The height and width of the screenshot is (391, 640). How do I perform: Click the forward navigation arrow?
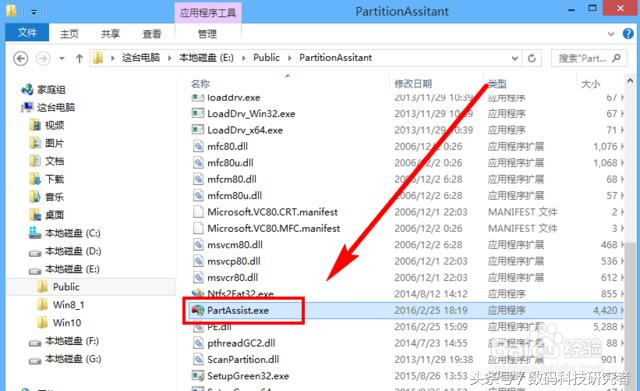43,58
